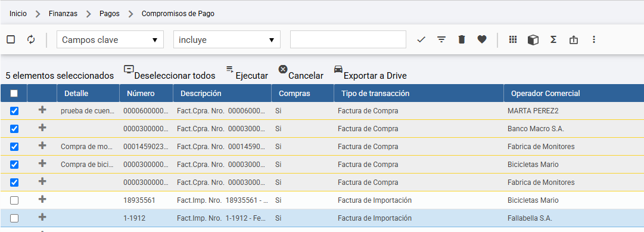Click the 3D cube icon
The height and width of the screenshot is (232, 644).
[x=533, y=39]
